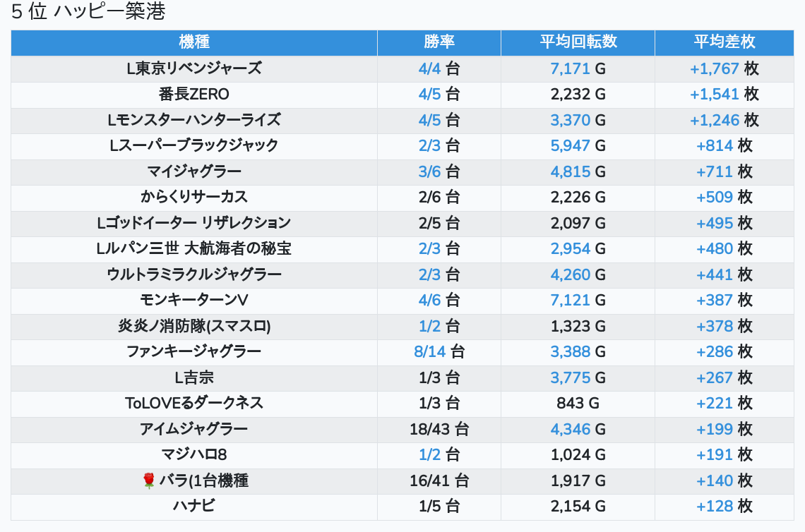Click average difference +286 枚
The height and width of the screenshot is (532, 805).
(x=724, y=352)
